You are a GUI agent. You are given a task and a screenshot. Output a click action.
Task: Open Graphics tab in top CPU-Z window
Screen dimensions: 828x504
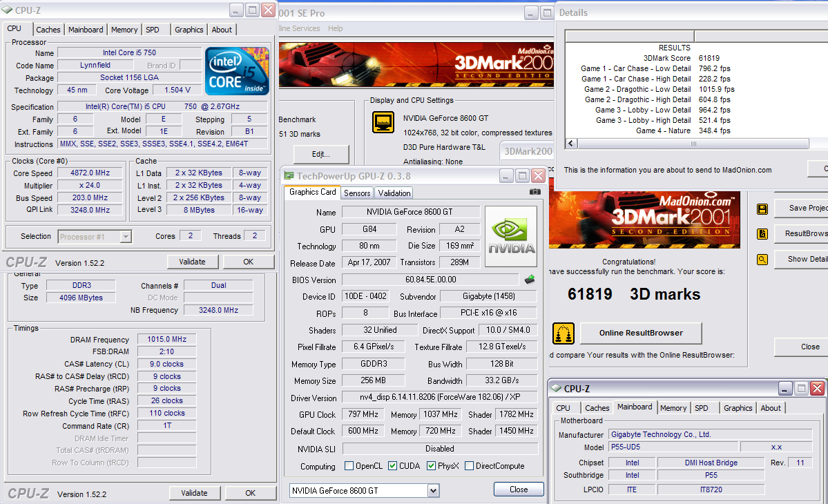pyautogui.click(x=189, y=30)
